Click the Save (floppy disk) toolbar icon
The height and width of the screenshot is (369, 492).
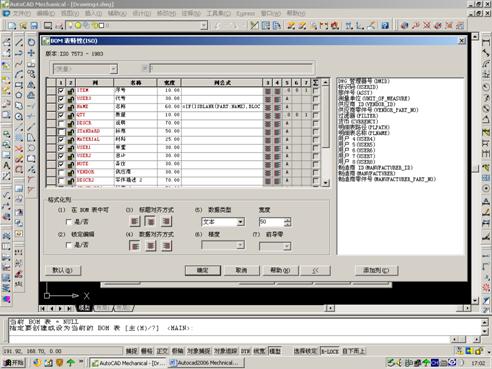click(x=34, y=26)
